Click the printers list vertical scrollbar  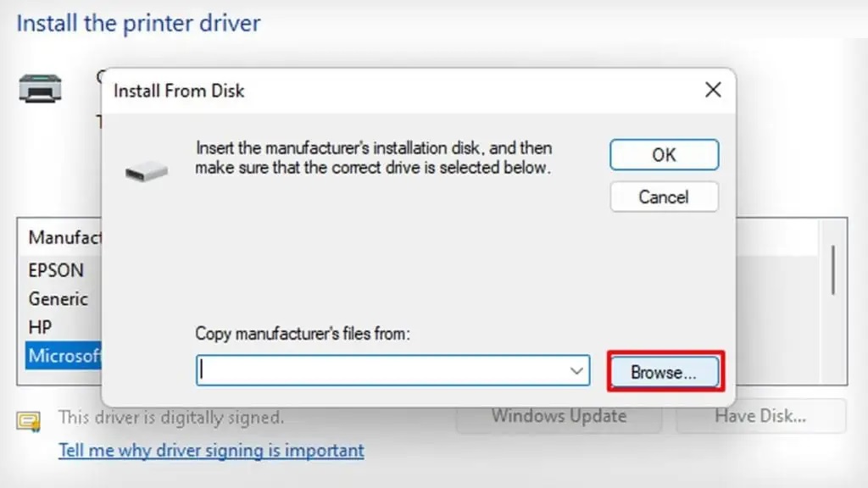coord(833,271)
